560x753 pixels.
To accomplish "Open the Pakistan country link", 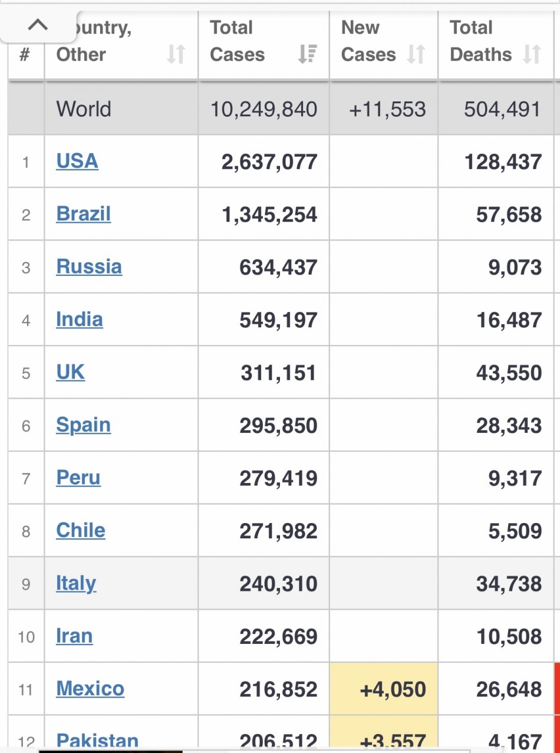I will click(x=97, y=740).
